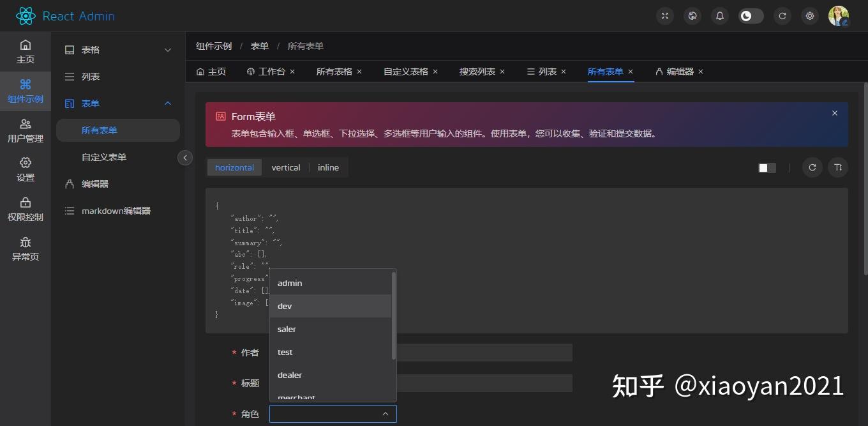Select dev from the role dropdown
Image resolution: width=868 pixels, height=426 pixels.
(x=285, y=306)
